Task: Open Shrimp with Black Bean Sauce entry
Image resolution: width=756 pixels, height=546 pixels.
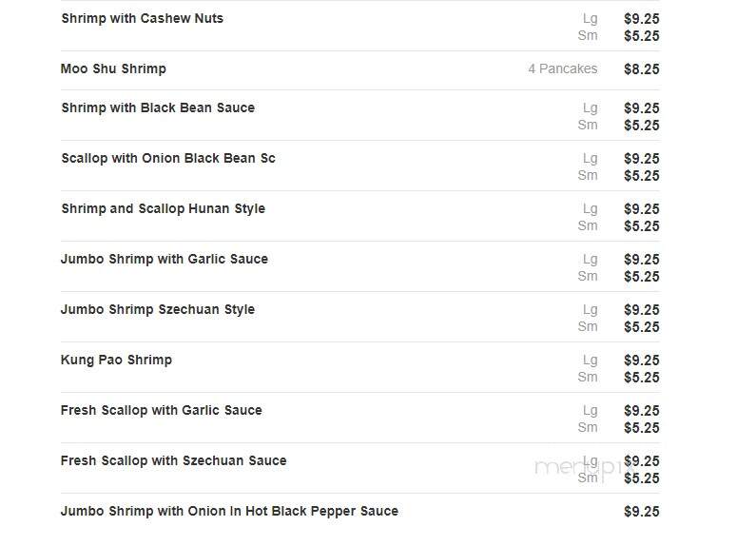Action: (158, 107)
